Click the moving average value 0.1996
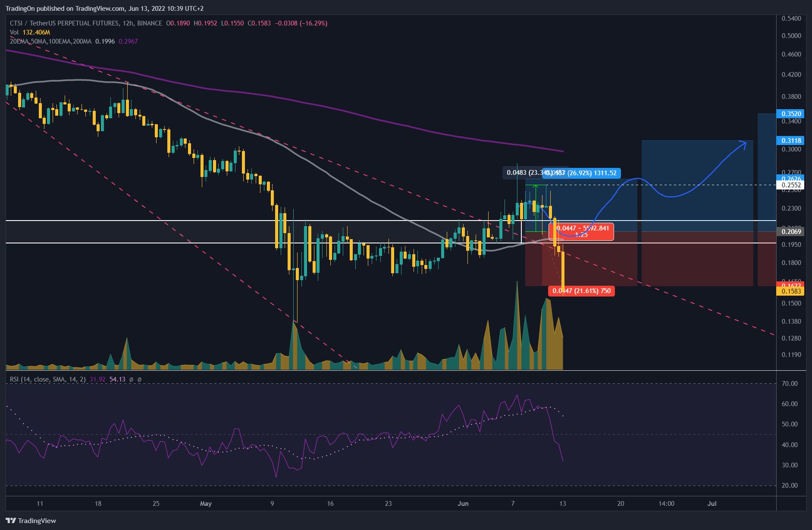The height and width of the screenshot is (530, 812). (x=105, y=41)
